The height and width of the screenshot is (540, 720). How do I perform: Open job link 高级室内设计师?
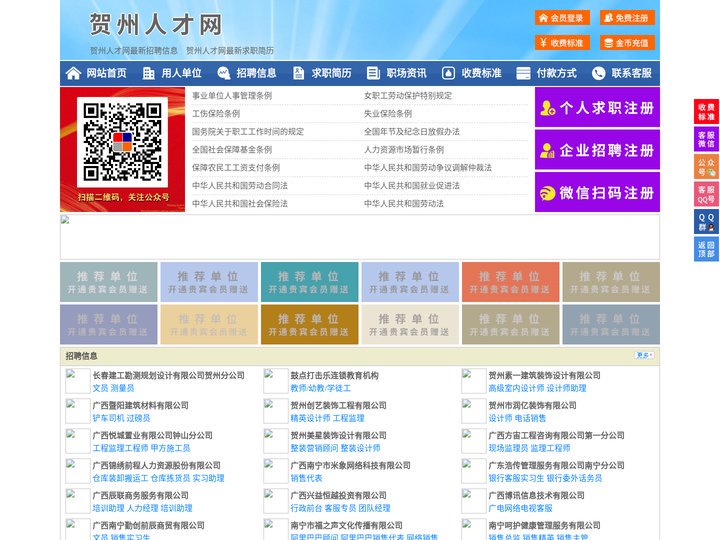[x=517, y=388]
